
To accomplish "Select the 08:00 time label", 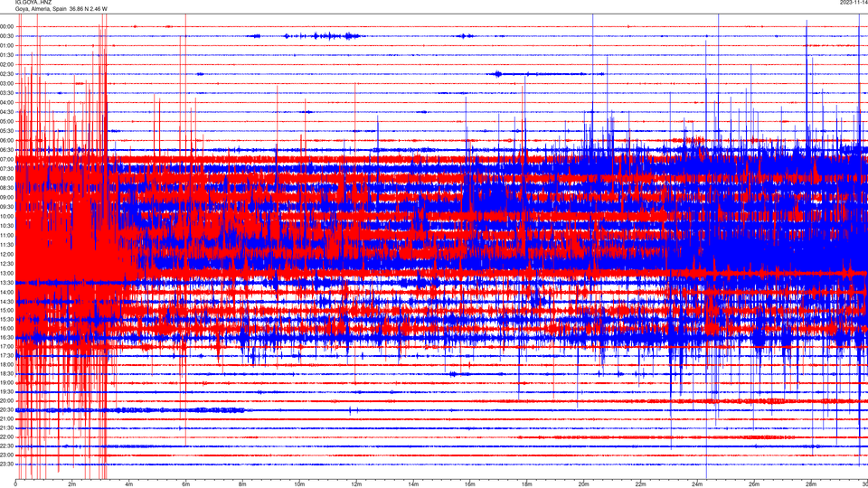I will click(6, 178).
